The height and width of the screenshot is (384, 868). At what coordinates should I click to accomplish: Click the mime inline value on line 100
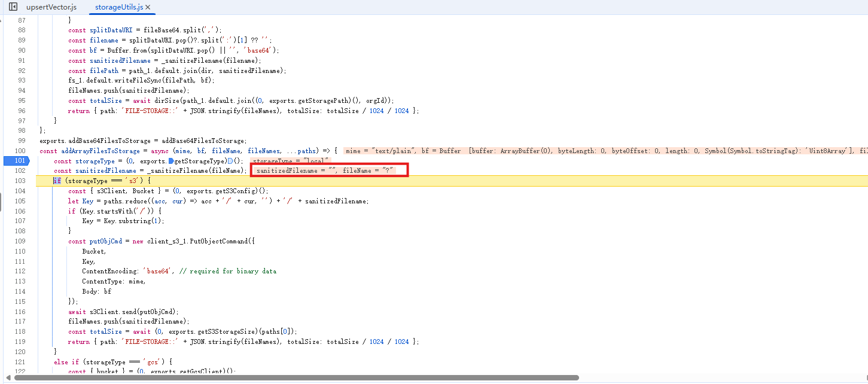coord(380,151)
